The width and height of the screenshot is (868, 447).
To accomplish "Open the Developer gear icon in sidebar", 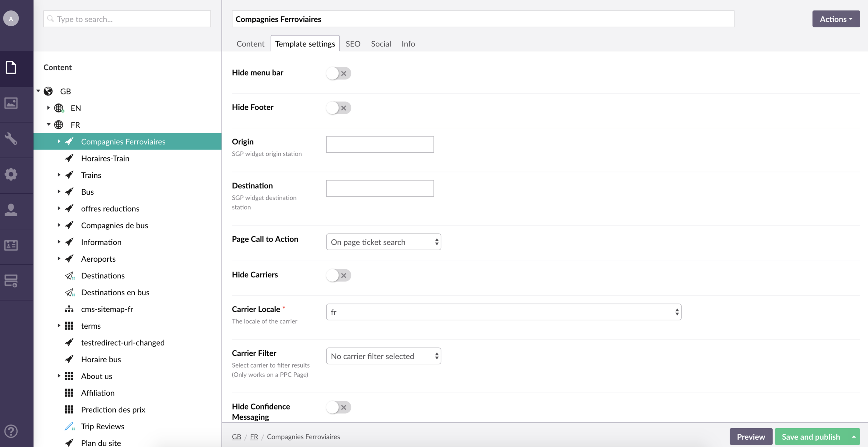I will 11,174.
